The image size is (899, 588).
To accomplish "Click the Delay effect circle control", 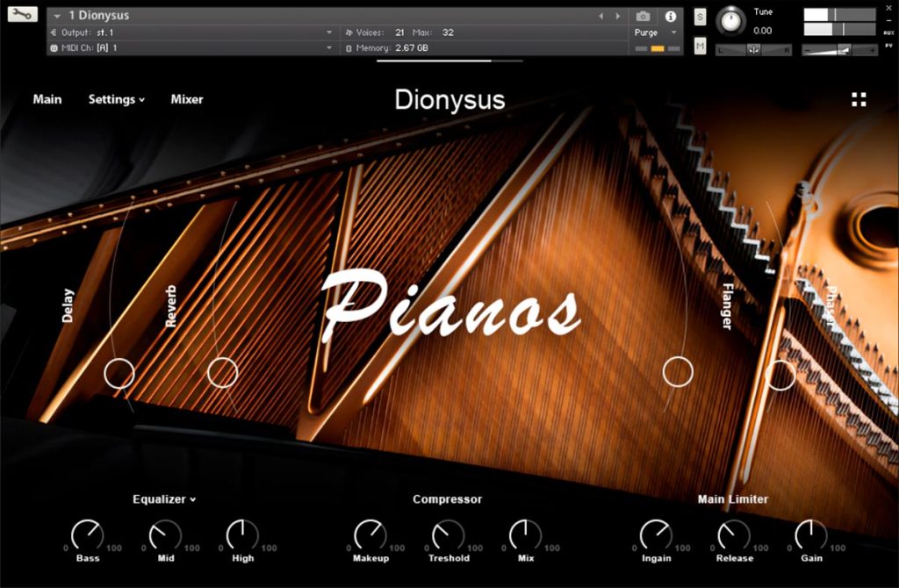I will pyautogui.click(x=119, y=373).
